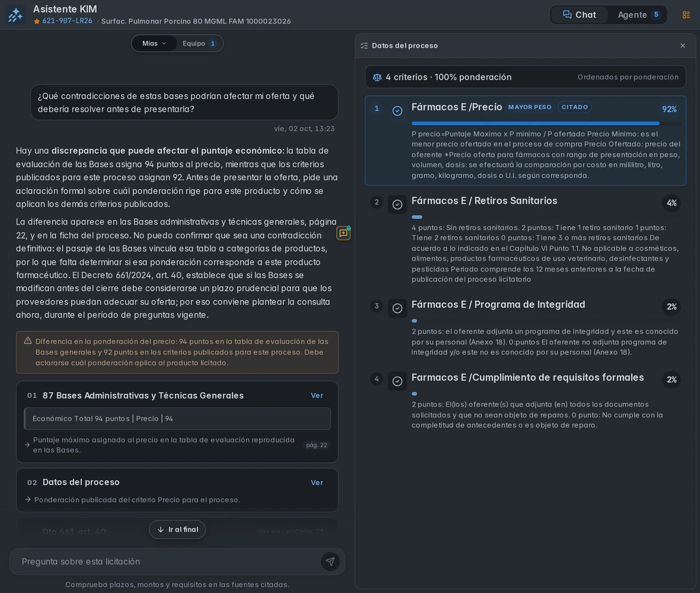
Task: Click the Económico Total 94 puntos quote
Action: coord(177,419)
